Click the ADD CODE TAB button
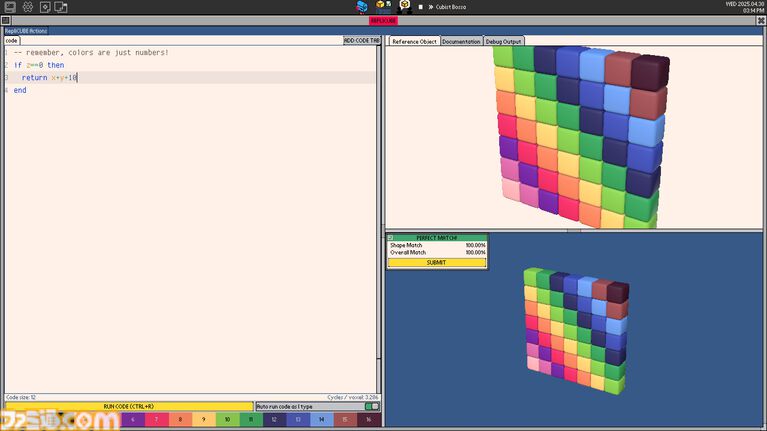Viewport: 767px width, 431px height. pos(361,41)
